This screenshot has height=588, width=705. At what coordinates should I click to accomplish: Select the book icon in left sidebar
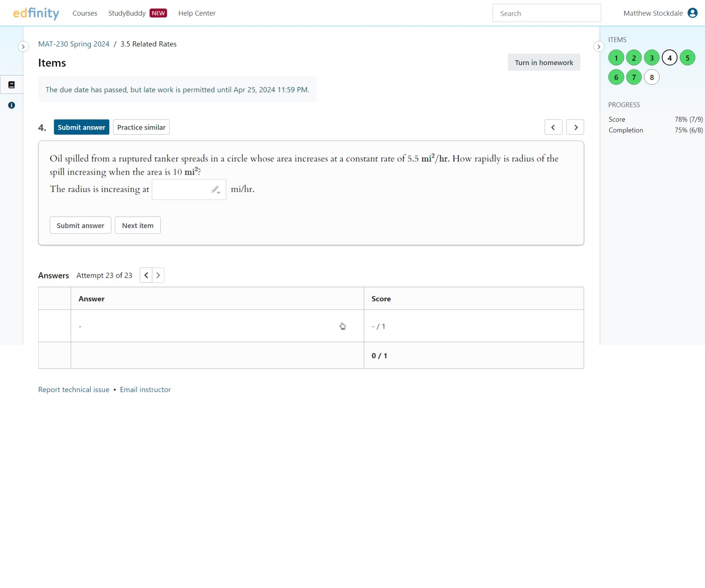12,85
